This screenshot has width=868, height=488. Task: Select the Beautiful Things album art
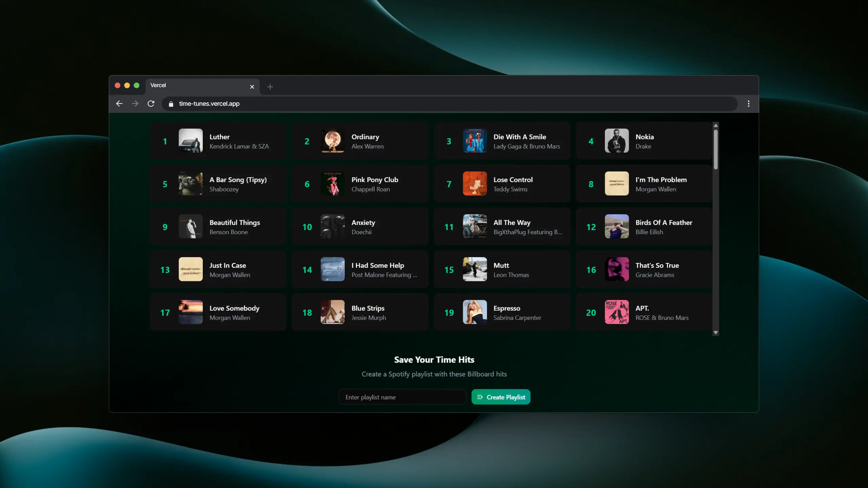[191, 226]
